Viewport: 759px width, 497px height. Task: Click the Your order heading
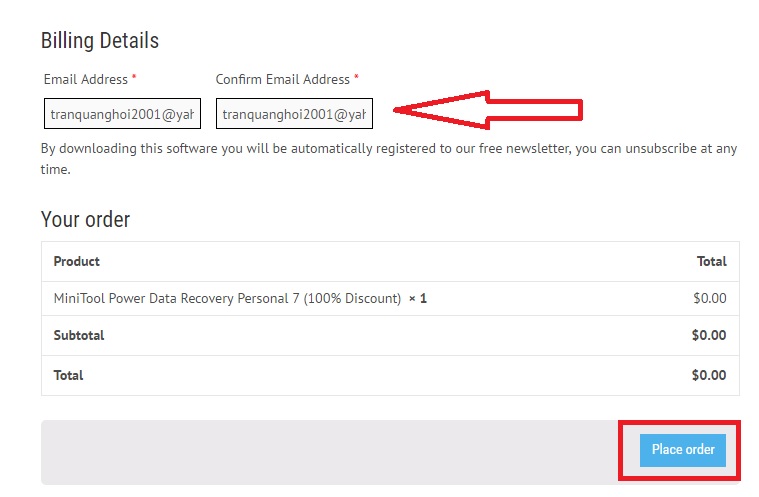point(85,220)
